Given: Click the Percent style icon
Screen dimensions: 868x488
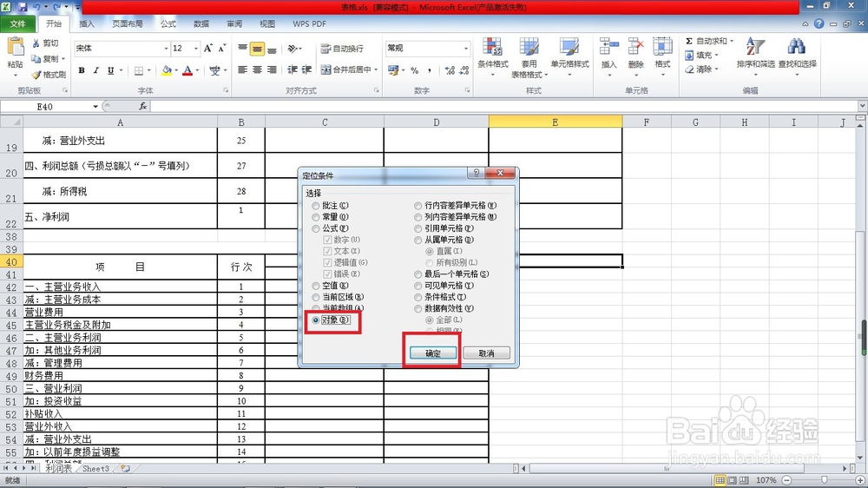Looking at the screenshot, I should (x=414, y=70).
